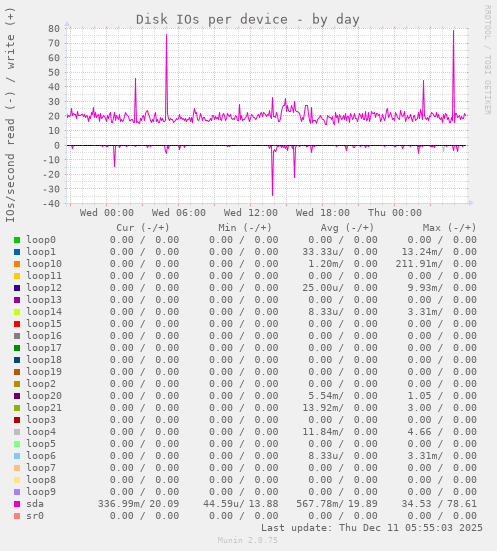
Task: Click the 'Wed 00:00' x-axis label
Action: pos(107,213)
